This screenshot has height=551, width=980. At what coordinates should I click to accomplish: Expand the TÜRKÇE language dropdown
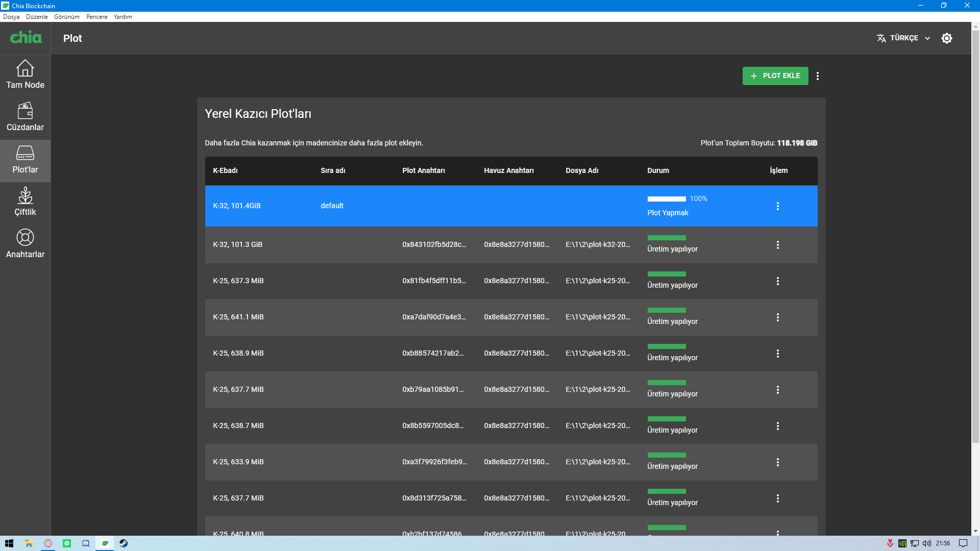click(904, 38)
